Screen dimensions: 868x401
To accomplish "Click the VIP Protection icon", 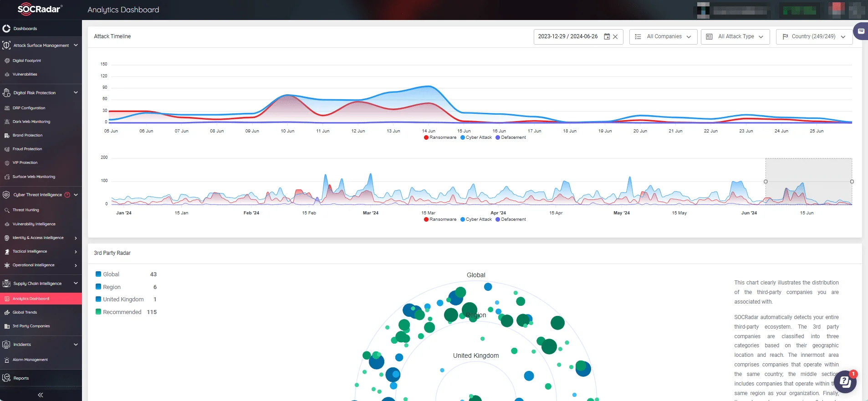I will (7, 163).
